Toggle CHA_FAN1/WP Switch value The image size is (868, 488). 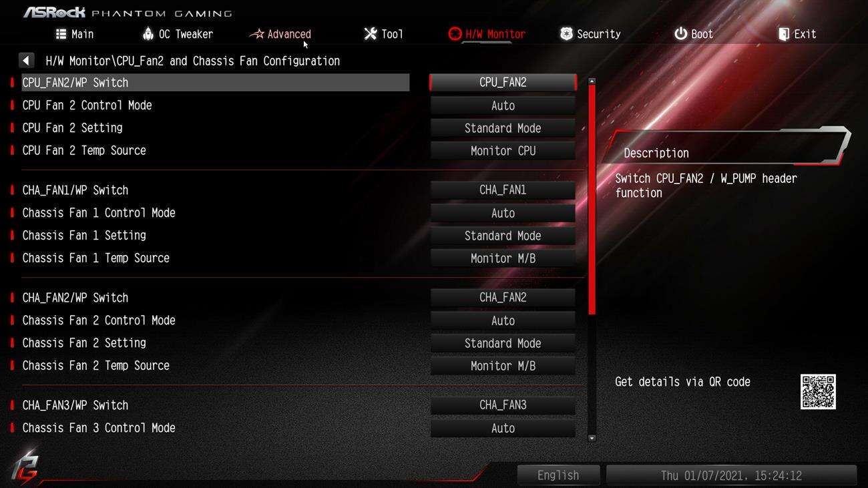pyautogui.click(x=503, y=190)
